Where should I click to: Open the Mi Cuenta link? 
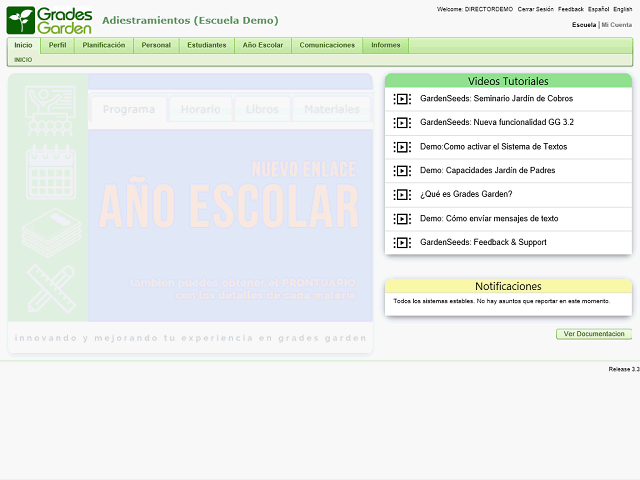click(617, 25)
